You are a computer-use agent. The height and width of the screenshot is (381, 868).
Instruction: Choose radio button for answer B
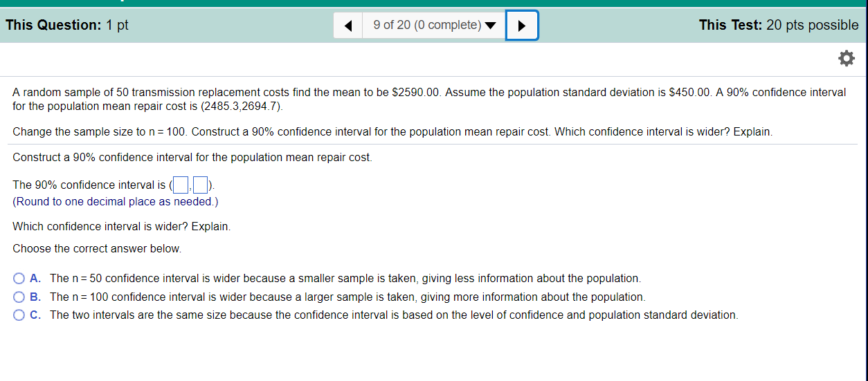click(19, 297)
